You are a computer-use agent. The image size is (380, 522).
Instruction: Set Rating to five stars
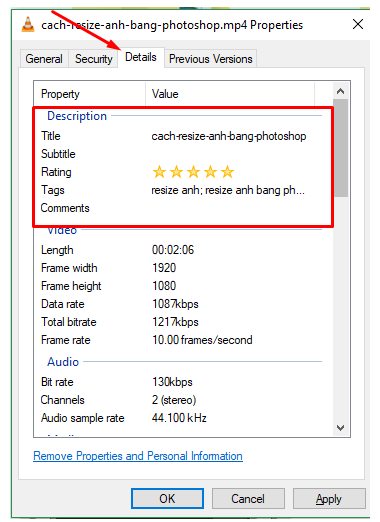pos(227,172)
